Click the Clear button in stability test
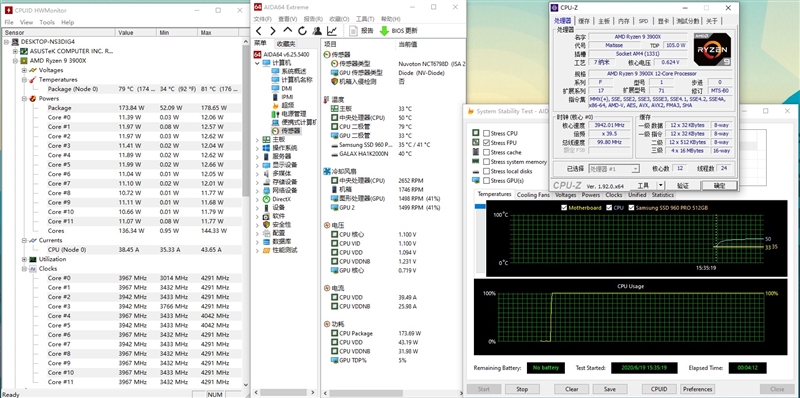Viewport: 800px width, 398px height. [x=571, y=389]
